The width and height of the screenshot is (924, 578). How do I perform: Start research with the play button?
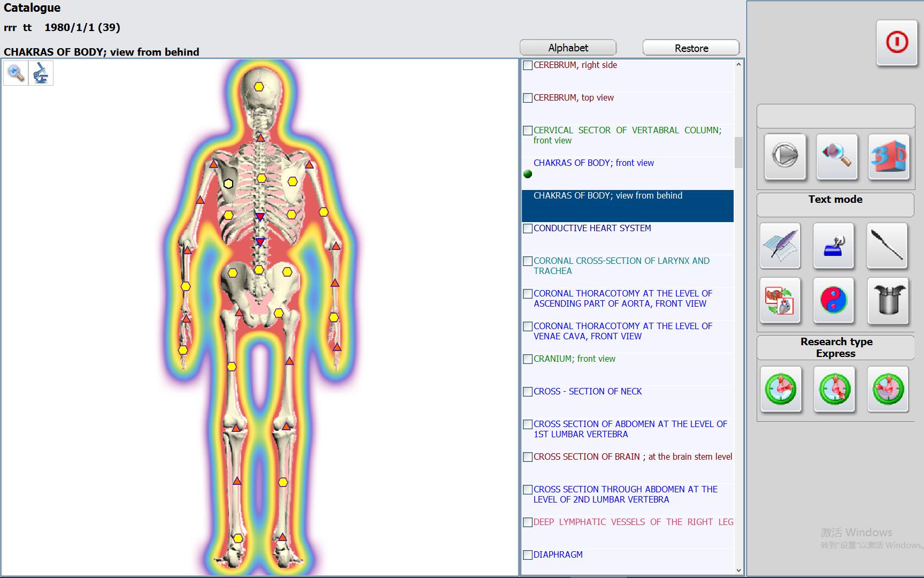coord(785,156)
